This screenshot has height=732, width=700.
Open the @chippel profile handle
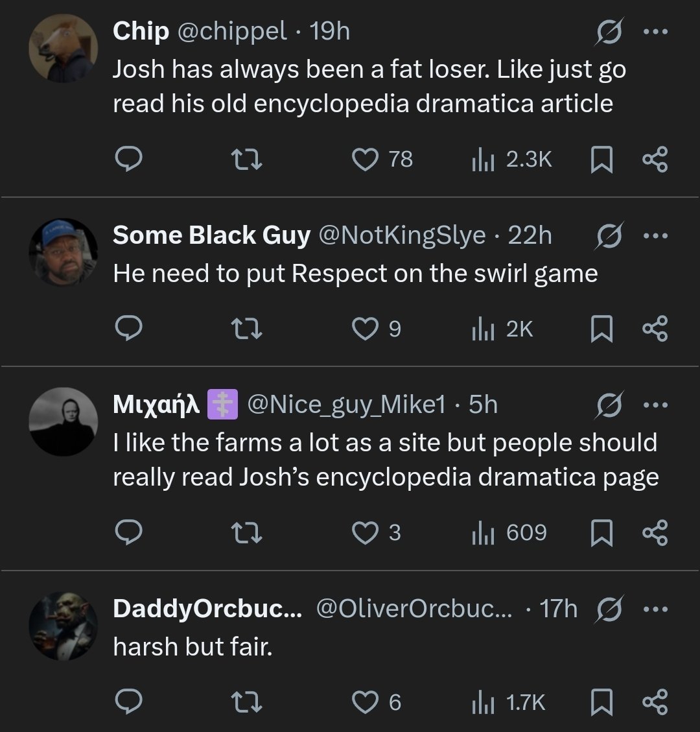[x=232, y=30]
